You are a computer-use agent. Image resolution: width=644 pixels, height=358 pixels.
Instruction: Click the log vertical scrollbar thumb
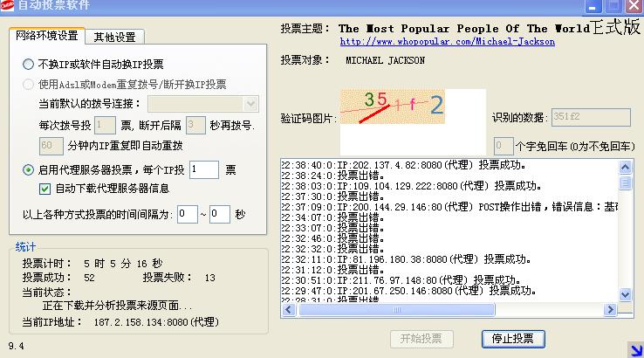[625, 182]
